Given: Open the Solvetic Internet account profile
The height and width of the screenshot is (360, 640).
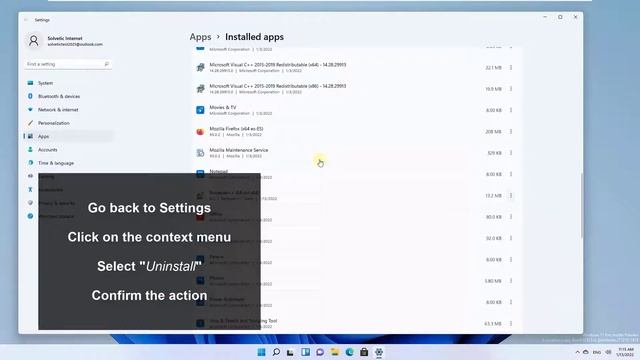Looking at the screenshot, I should [x=65, y=41].
